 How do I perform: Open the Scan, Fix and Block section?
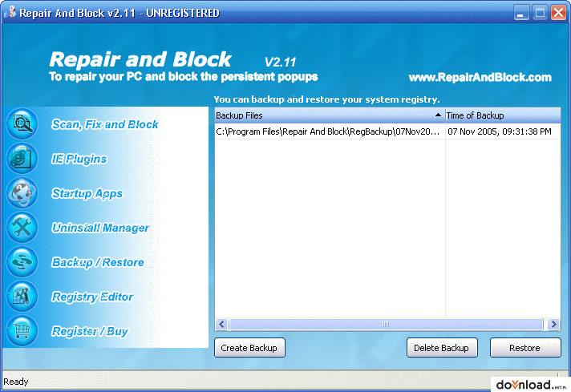click(105, 124)
